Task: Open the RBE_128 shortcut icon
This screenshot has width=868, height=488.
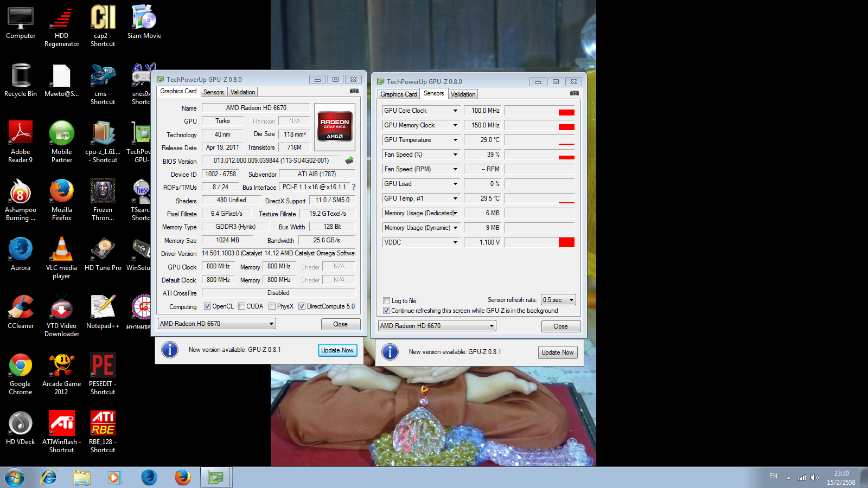Action: (x=103, y=432)
